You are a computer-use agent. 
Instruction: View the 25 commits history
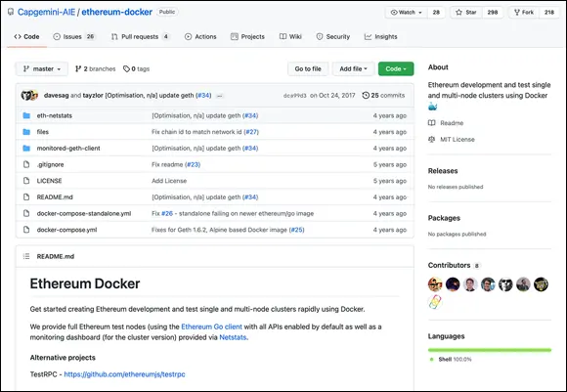pyautogui.click(x=383, y=95)
